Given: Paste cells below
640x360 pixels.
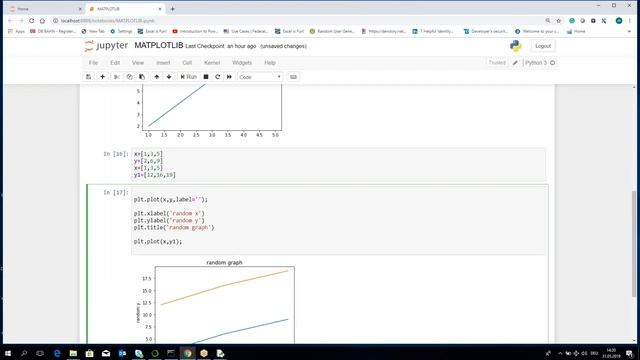Looking at the screenshot, I should click(142, 77).
